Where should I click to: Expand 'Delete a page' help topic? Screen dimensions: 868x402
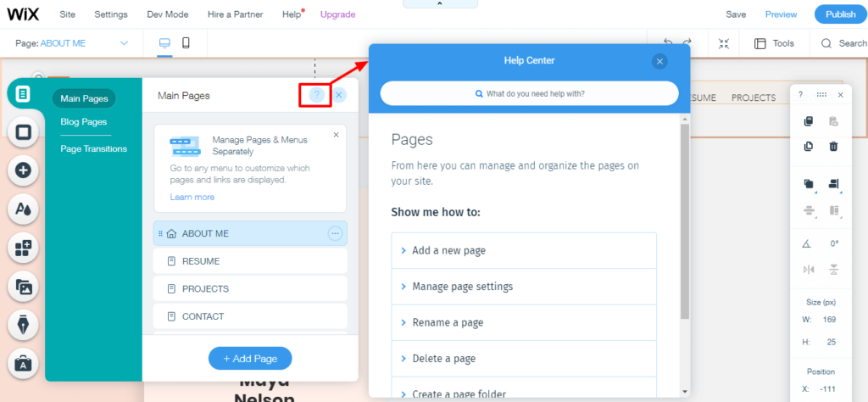click(x=524, y=358)
